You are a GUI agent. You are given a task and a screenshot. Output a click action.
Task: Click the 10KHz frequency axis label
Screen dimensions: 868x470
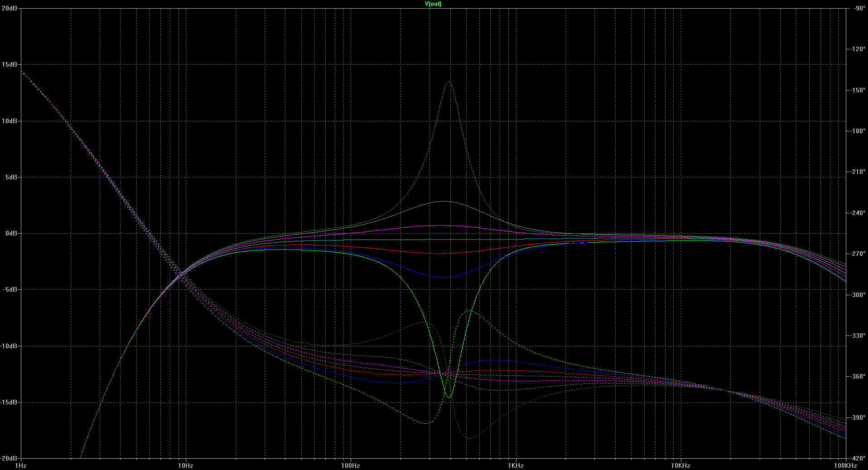click(x=680, y=465)
